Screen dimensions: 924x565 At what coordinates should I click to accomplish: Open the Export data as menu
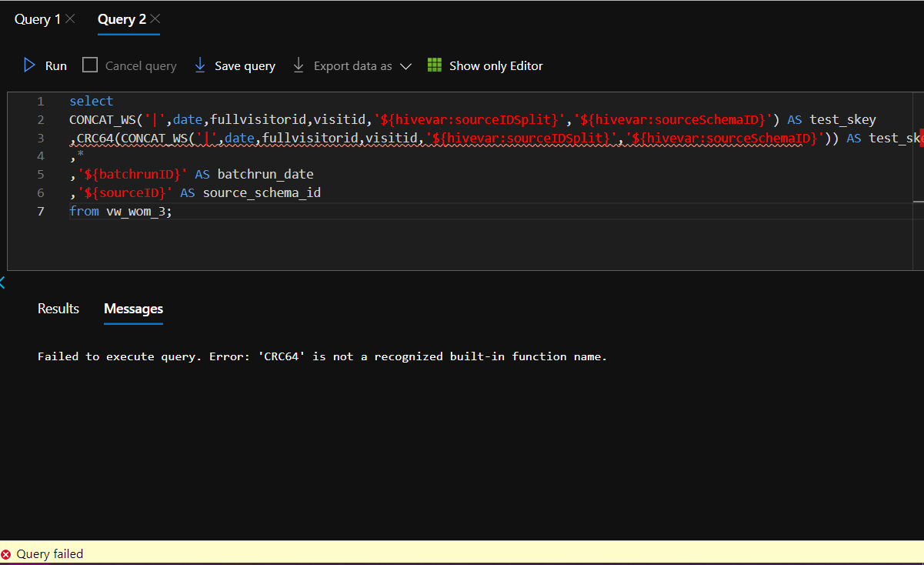352,66
